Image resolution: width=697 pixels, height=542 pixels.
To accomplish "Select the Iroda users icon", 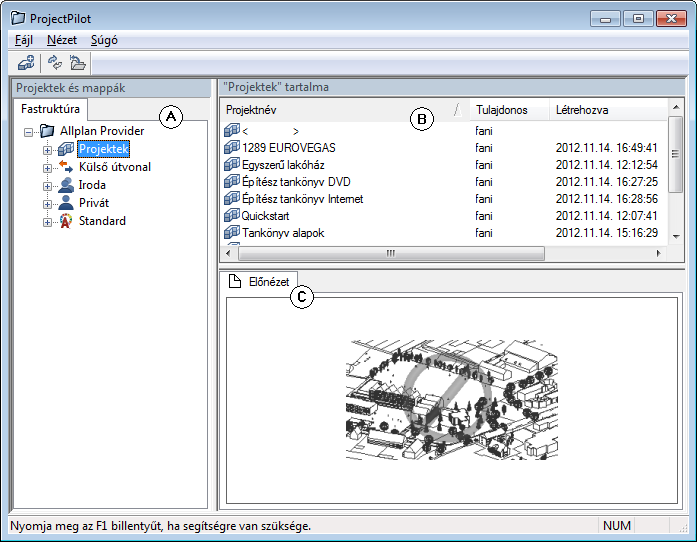I will click(66, 185).
